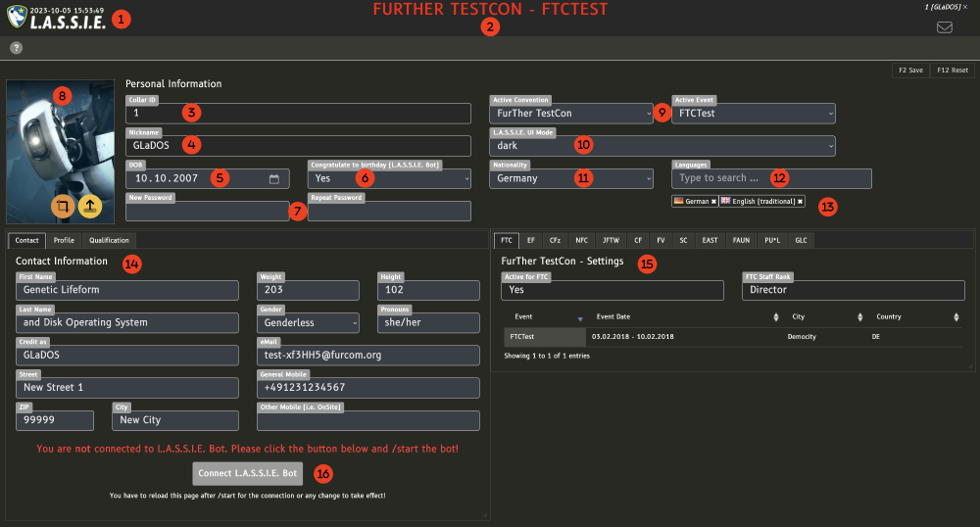Open the Active Convention dropdown

[571, 114]
